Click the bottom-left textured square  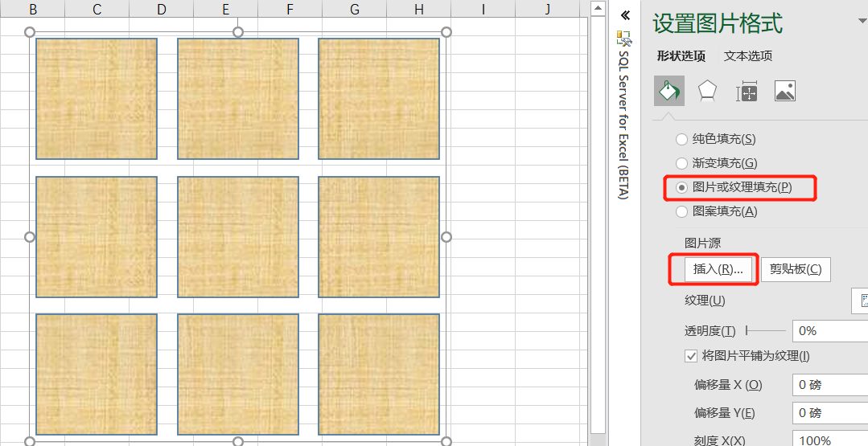tap(97, 374)
